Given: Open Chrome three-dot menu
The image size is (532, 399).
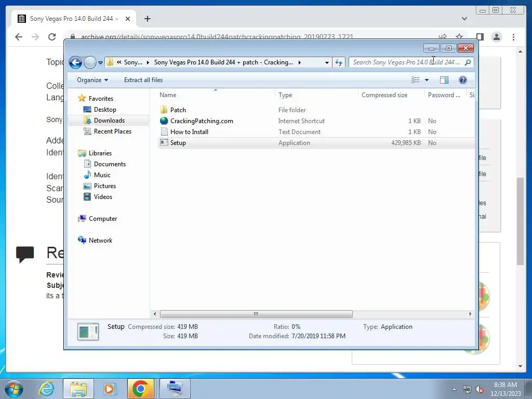Looking at the screenshot, I should [513, 37].
